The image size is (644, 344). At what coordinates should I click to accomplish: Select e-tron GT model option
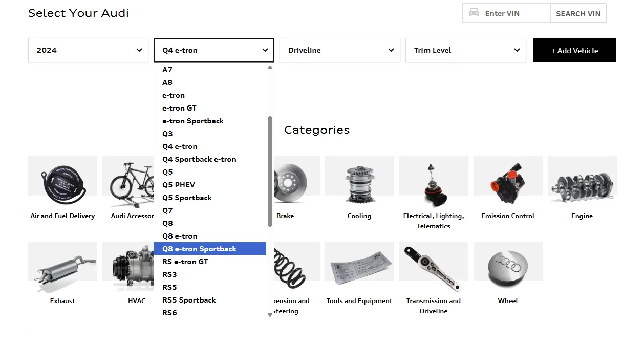point(179,108)
